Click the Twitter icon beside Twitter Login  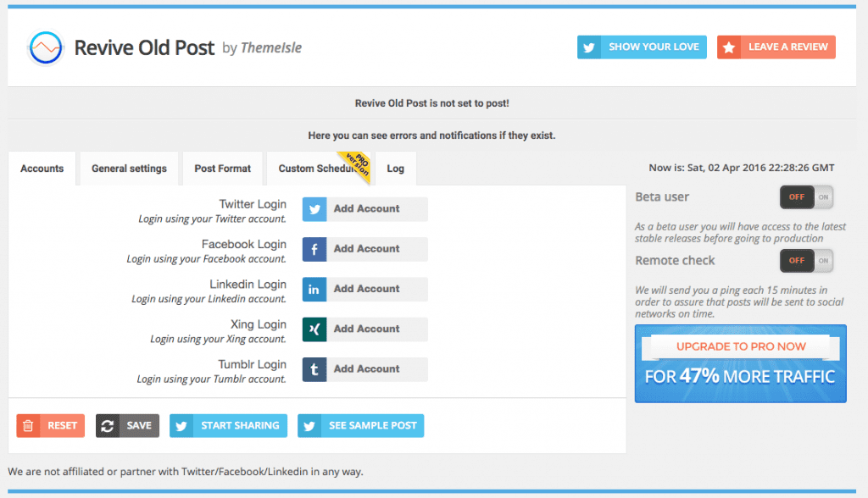pos(314,209)
